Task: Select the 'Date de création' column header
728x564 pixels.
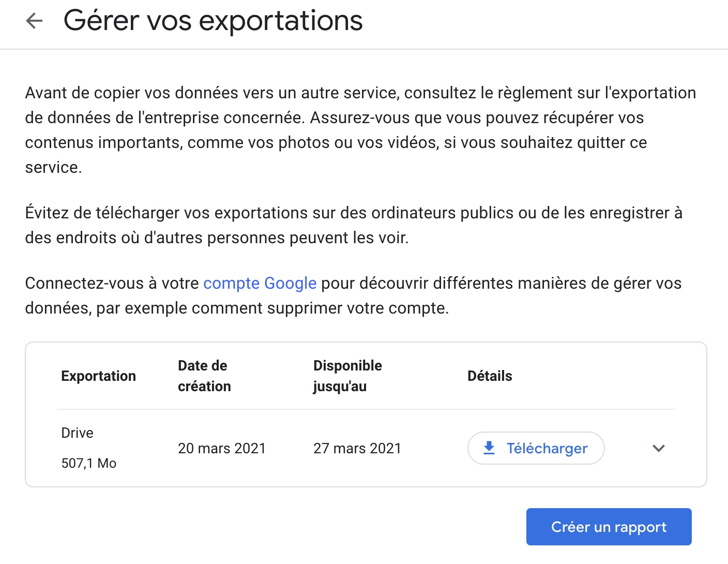Action: (204, 376)
